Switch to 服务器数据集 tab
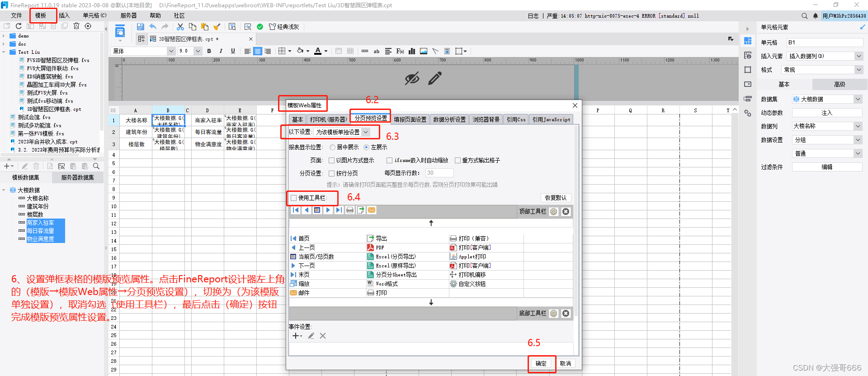 78,177
